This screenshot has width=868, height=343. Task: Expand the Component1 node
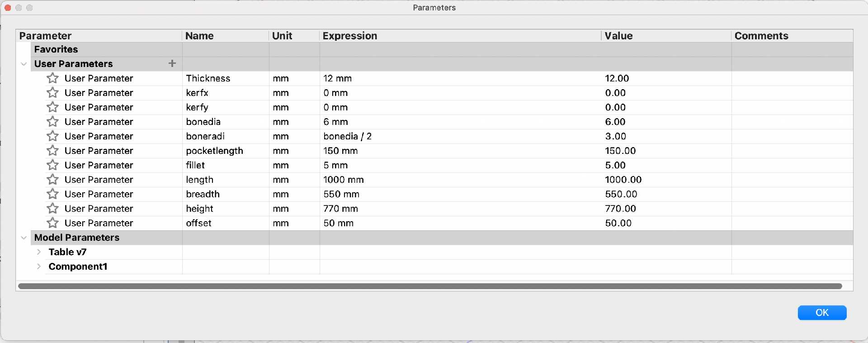click(x=39, y=267)
